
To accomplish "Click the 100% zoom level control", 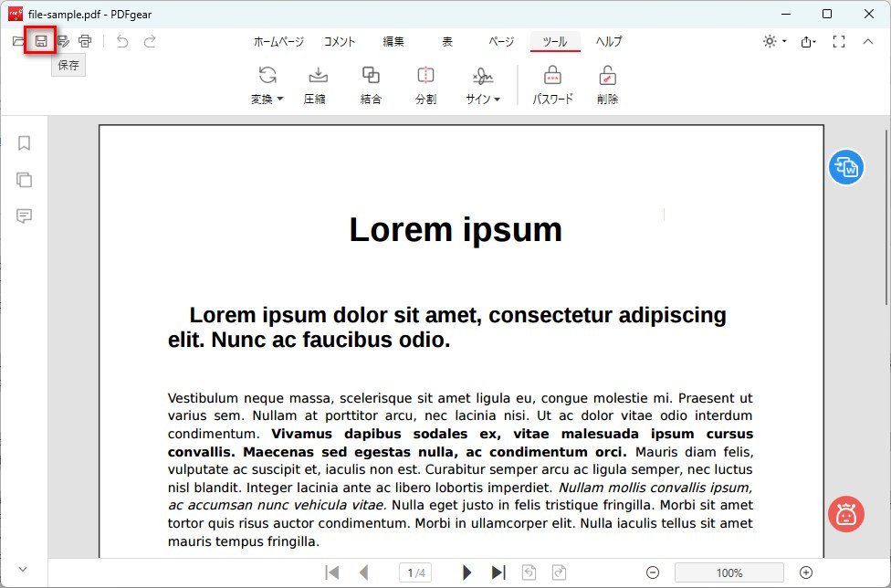I will click(729, 572).
